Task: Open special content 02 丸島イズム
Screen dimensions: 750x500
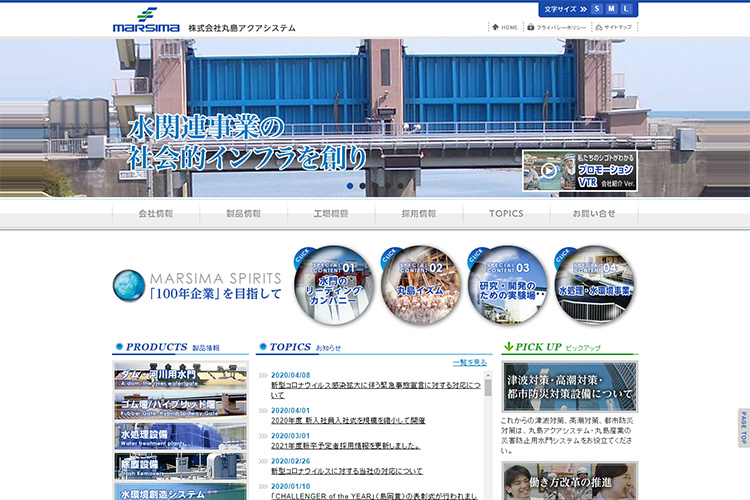Action: [421, 285]
